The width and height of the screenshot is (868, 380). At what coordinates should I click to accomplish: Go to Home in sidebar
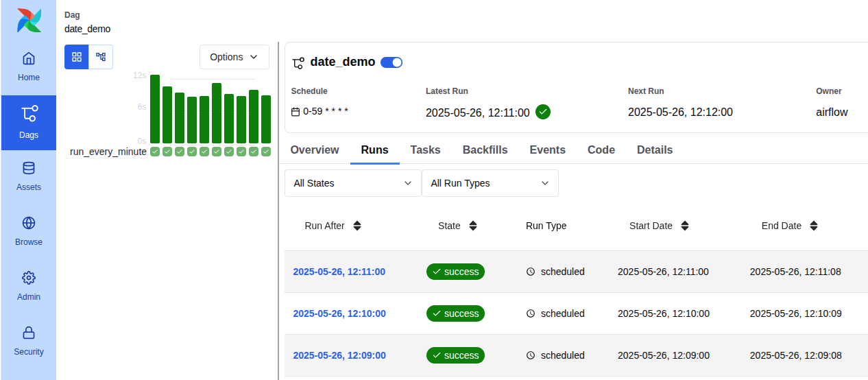pyautogui.click(x=29, y=67)
